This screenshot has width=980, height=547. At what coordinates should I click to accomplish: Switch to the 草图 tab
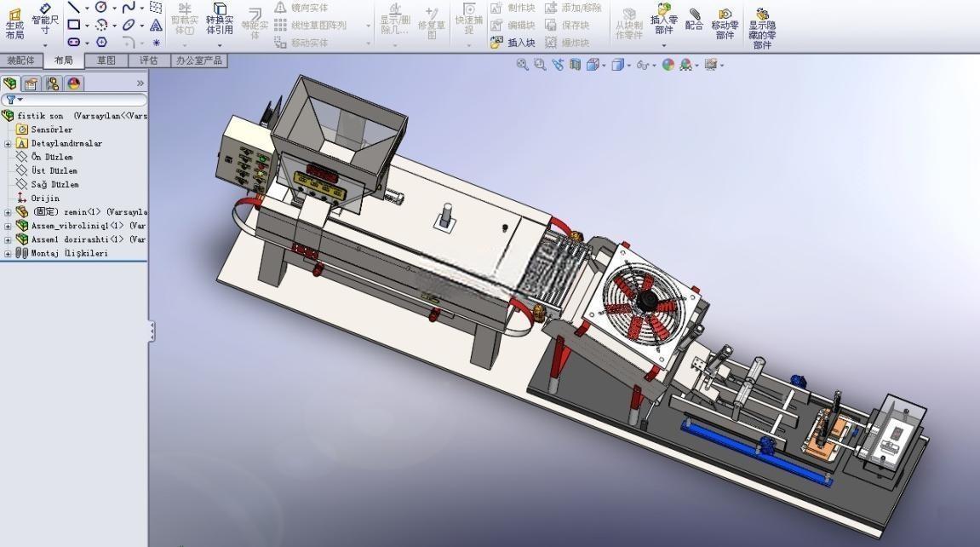pos(106,60)
